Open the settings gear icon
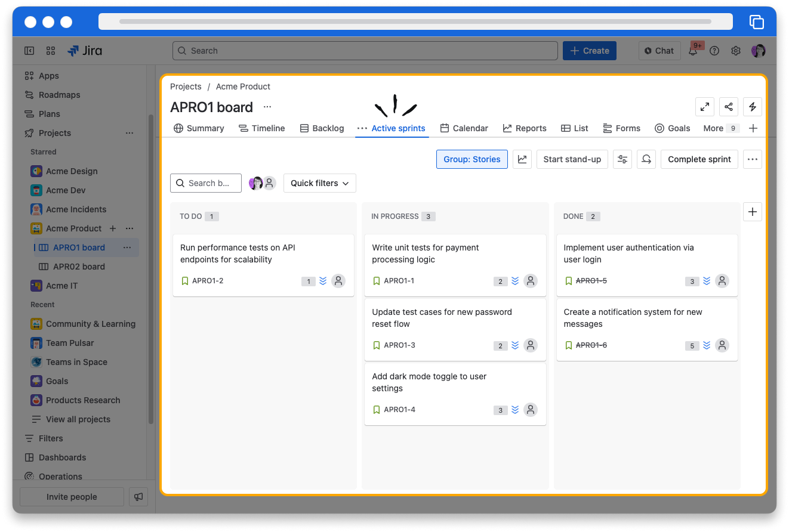The height and width of the screenshot is (532, 789). (736, 51)
